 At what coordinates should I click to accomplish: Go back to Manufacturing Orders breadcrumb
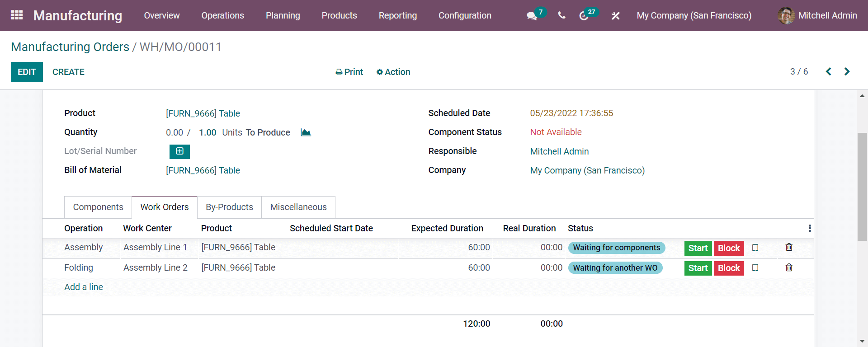point(70,47)
